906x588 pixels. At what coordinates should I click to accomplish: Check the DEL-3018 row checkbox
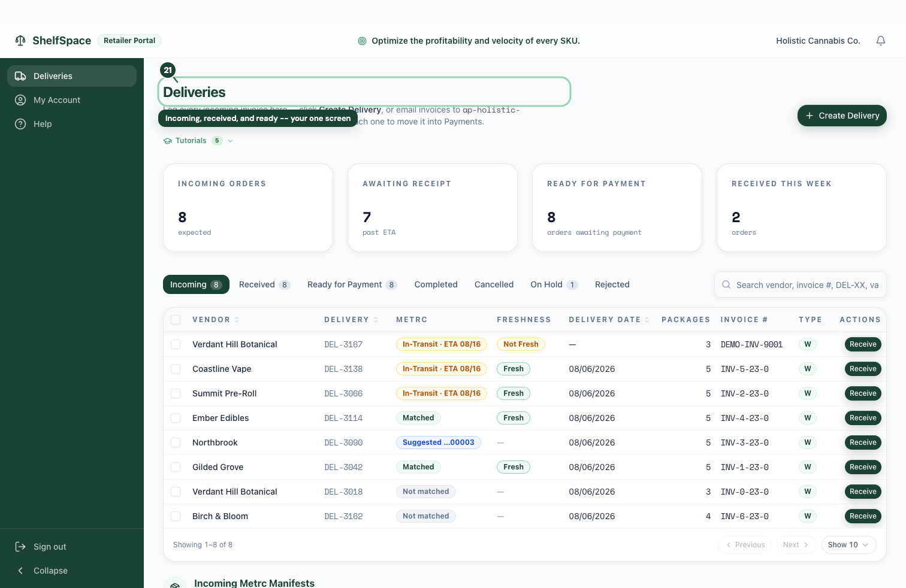pyautogui.click(x=176, y=492)
